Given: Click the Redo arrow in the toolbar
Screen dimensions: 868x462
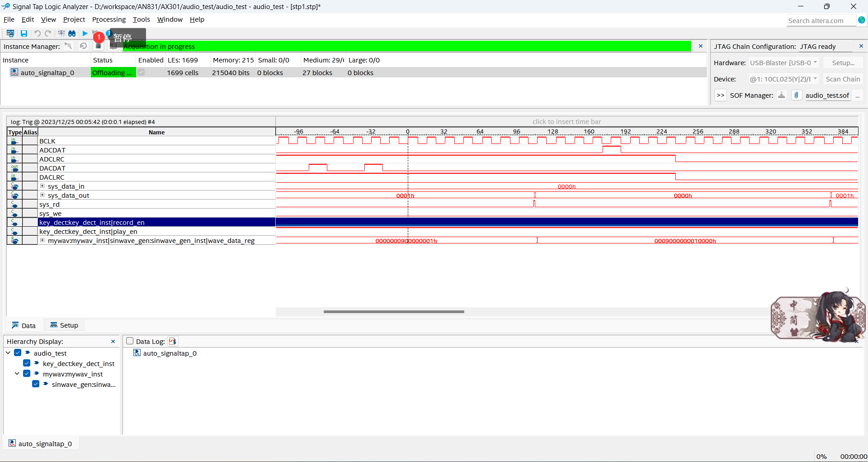Looking at the screenshot, I should [x=48, y=33].
